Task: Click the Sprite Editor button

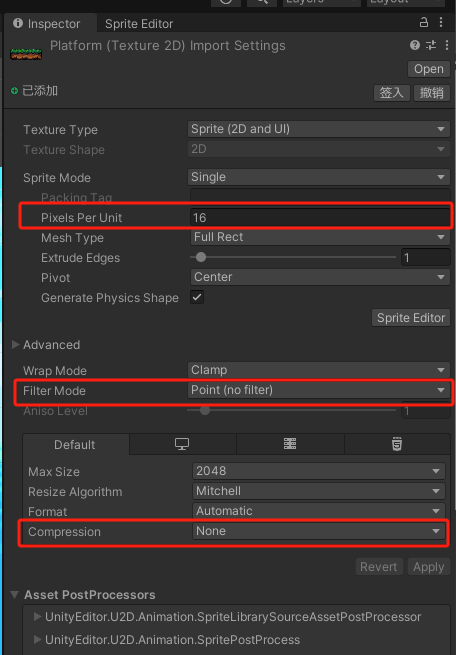Action: 411,318
